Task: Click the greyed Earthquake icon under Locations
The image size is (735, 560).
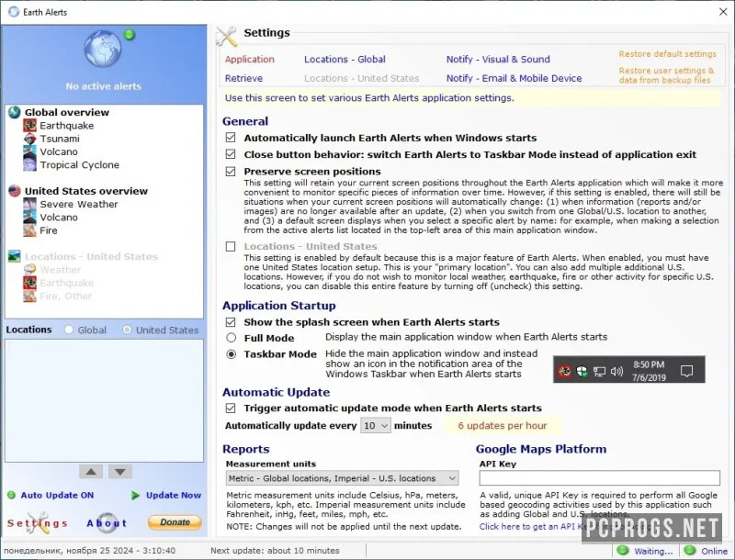Action: coord(30,283)
